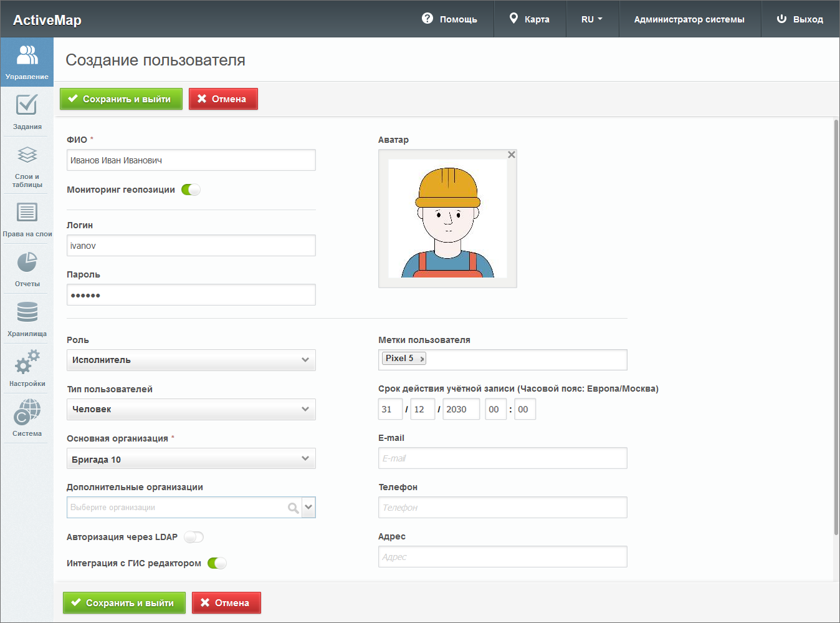Screen dimensions: 840x623
Task: Expand the Роль dropdown
Action: [191, 360]
